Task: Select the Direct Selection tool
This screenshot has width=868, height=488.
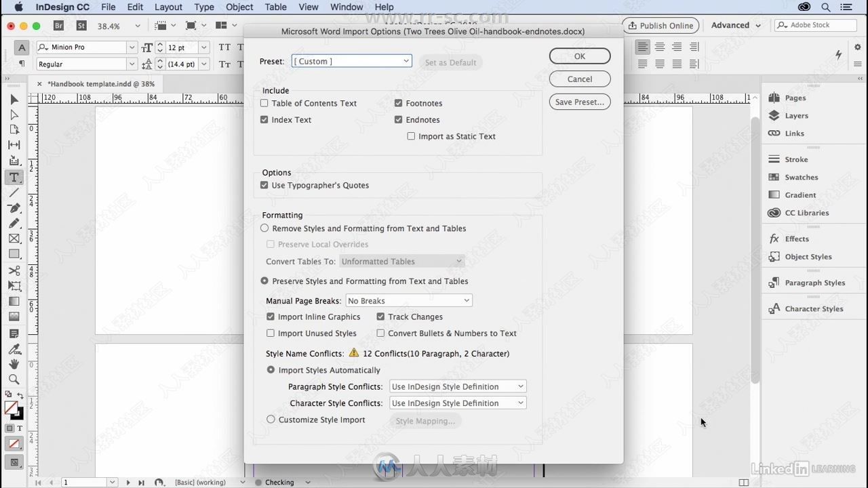Action: (14, 115)
